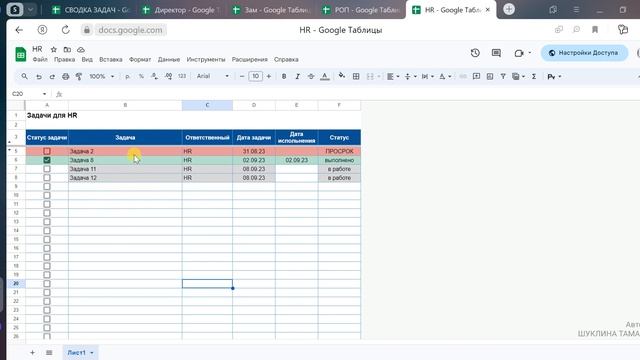Expand the vertical align dropdown
This screenshot has width=640, height=360.
coord(415,76)
